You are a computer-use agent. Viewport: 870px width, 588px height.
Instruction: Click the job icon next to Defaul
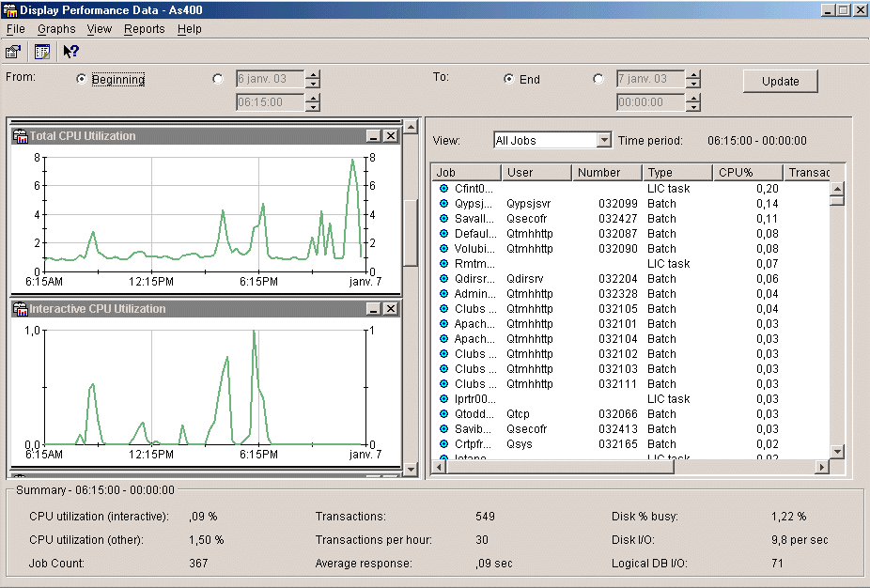click(x=443, y=234)
